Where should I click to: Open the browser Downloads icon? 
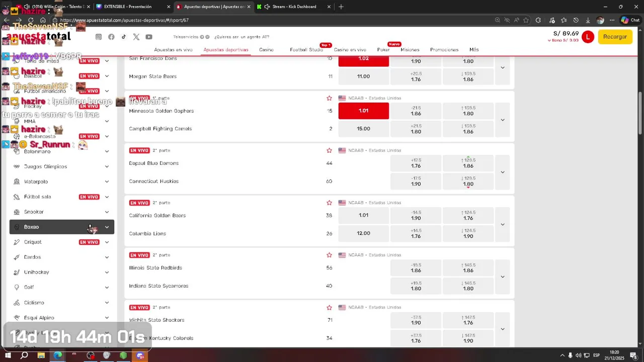(x=588, y=20)
